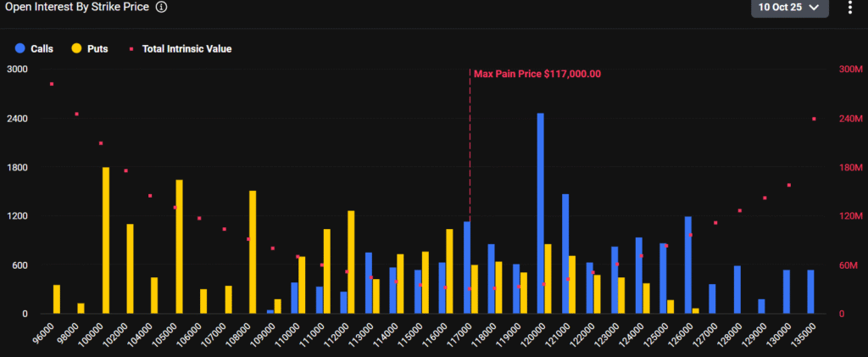Screen dimensions: 868x357
Task: Click the Open Interest By Strike Price title
Action: pyautogui.click(x=78, y=7)
